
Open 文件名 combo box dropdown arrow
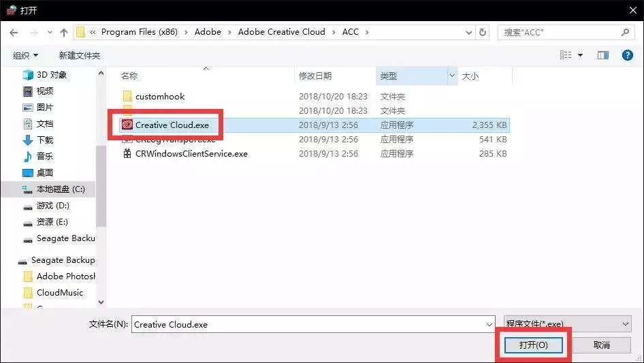point(489,324)
